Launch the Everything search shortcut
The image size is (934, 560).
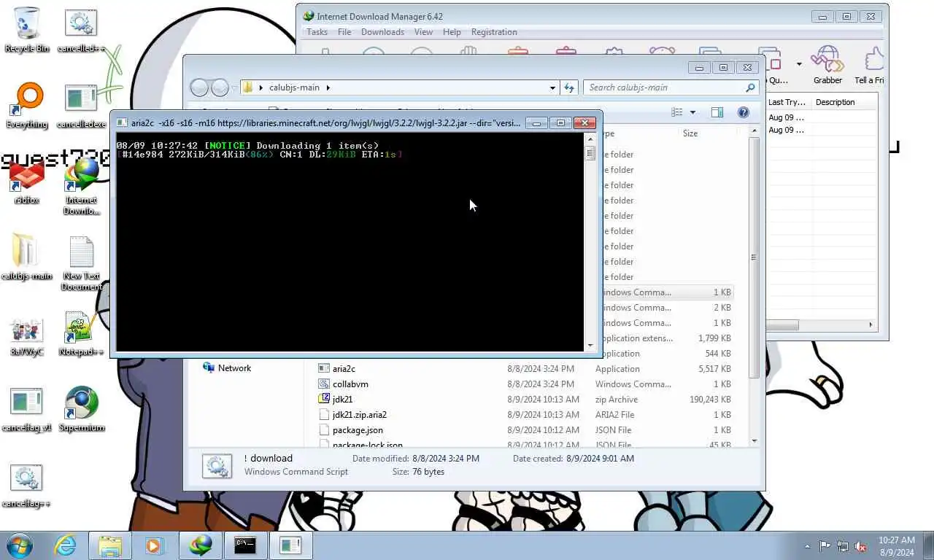pos(27,106)
